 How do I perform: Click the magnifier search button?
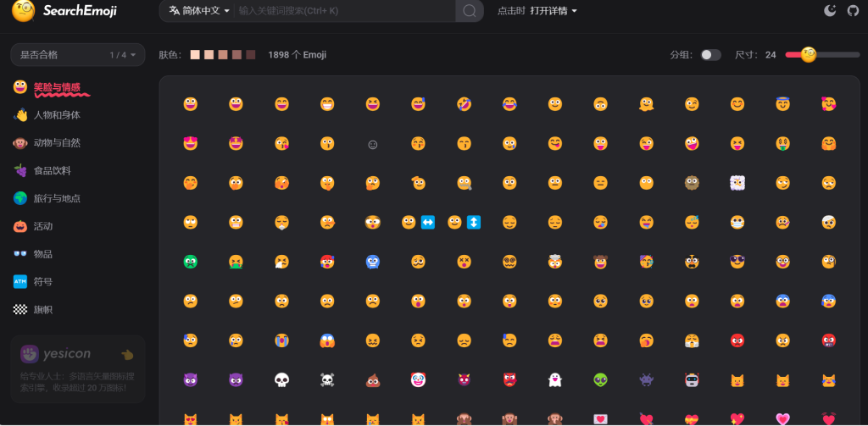tap(470, 10)
